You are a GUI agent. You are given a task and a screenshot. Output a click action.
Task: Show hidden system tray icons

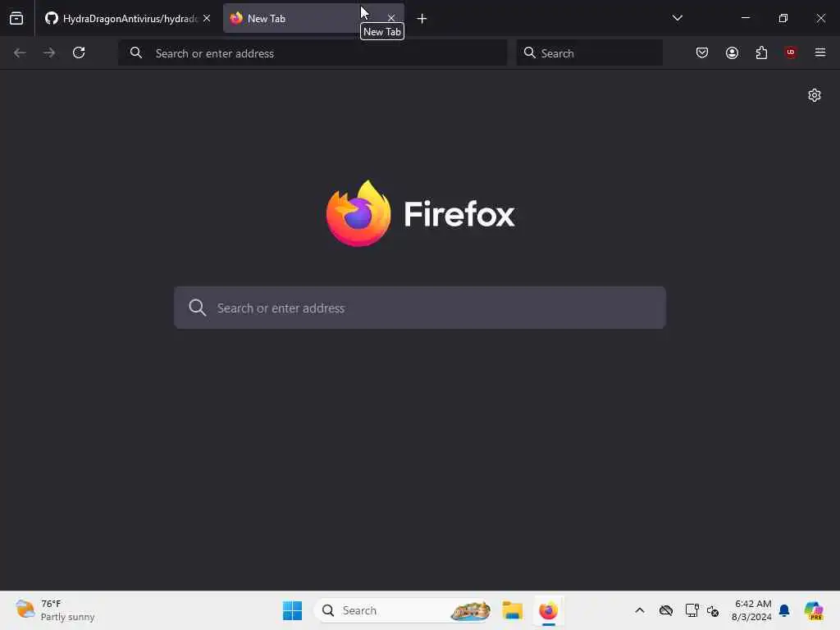pyautogui.click(x=640, y=610)
